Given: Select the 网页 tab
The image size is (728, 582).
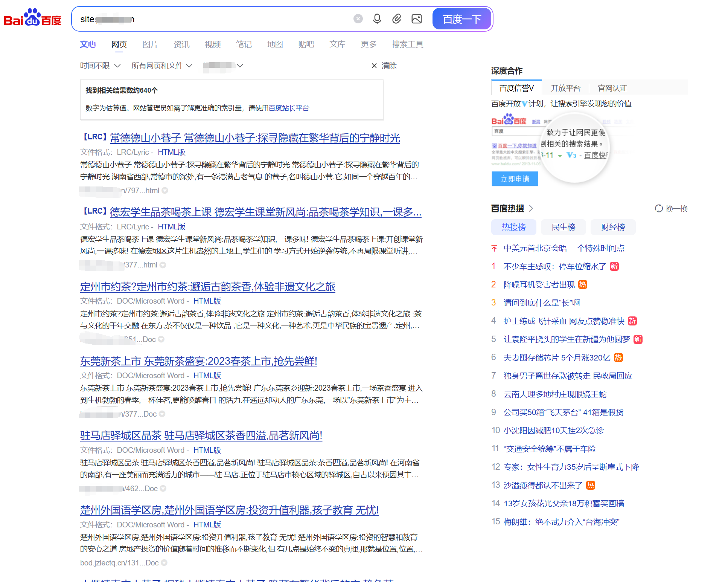Looking at the screenshot, I should point(119,44).
